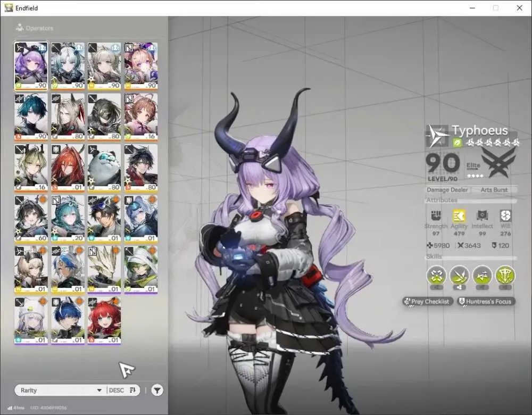Click the Strength attribute icon

(436, 215)
